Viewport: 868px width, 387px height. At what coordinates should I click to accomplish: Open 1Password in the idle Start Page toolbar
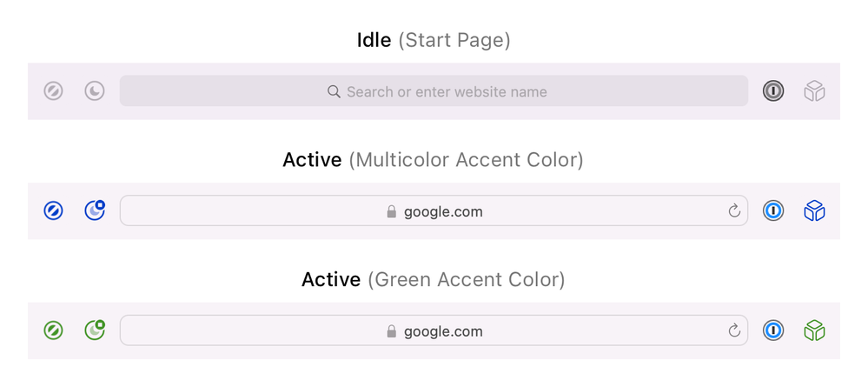coord(773,91)
